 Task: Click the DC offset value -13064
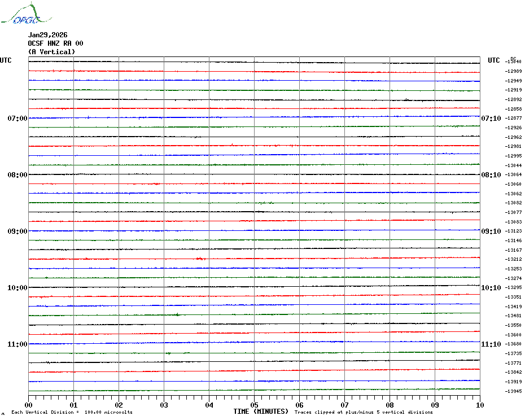click(x=513, y=175)
